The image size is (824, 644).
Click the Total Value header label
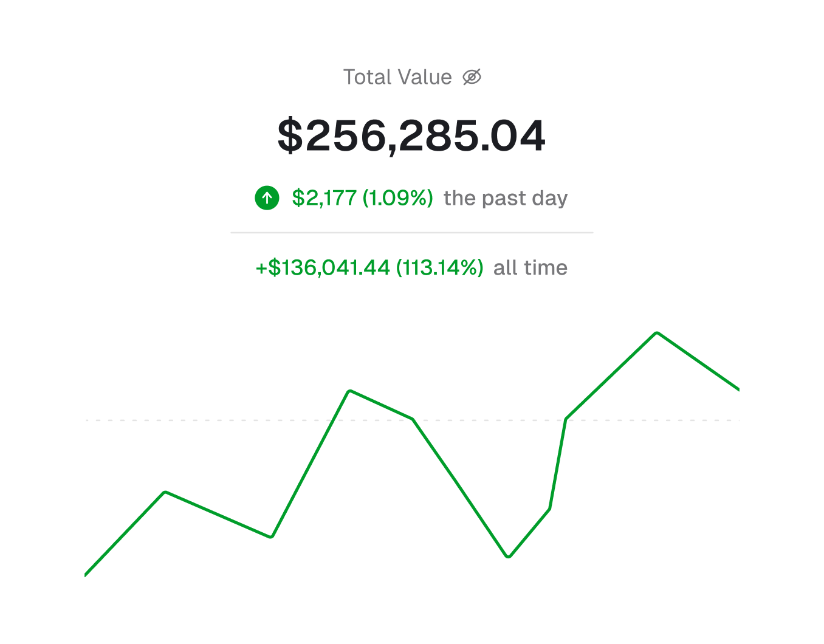[x=398, y=77]
